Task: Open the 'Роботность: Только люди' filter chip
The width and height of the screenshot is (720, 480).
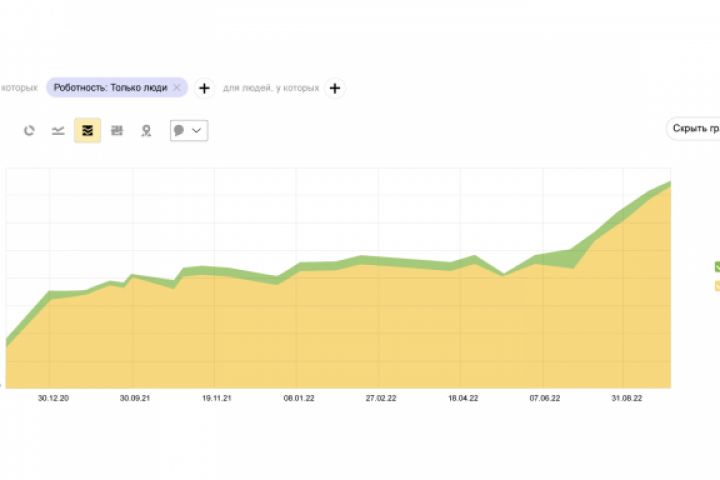Action: tap(110, 88)
